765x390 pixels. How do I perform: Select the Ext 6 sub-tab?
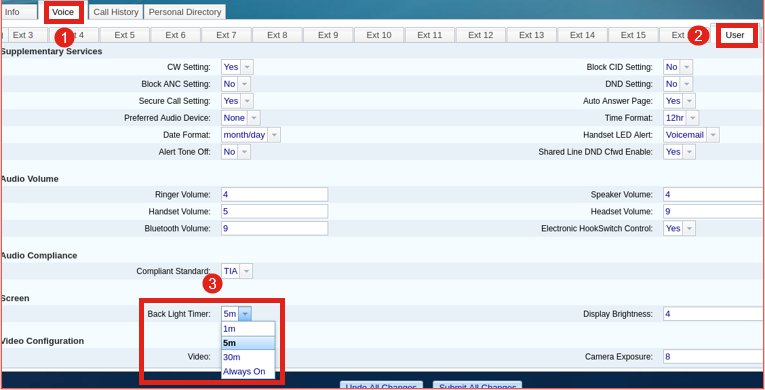pyautogui.click(x=175, y=35)
